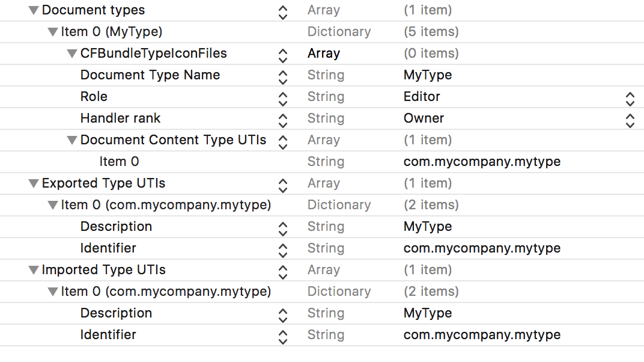Image resolution: width=644 pixels, height=362 pixels.
Task: Collapse Document Content Type UTIs triangle
Action: [x=72, y=141]
